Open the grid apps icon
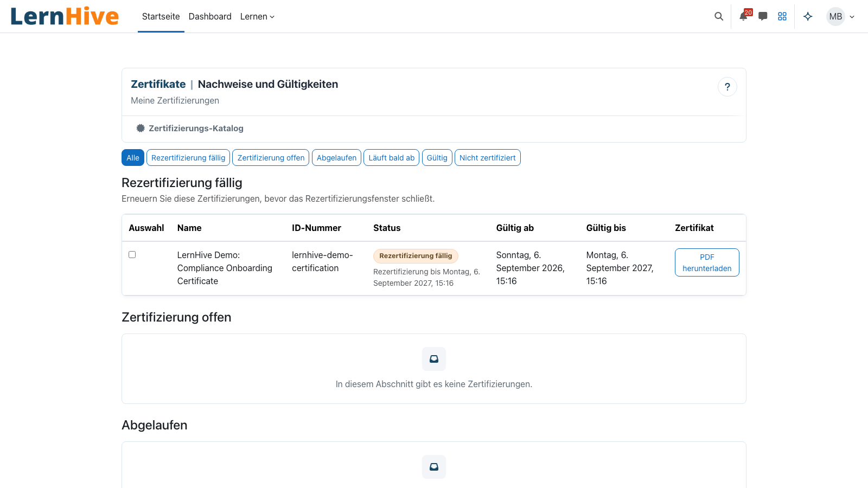Image resolution: width=868 pixels, height=488 pixels. click(782, 16)
